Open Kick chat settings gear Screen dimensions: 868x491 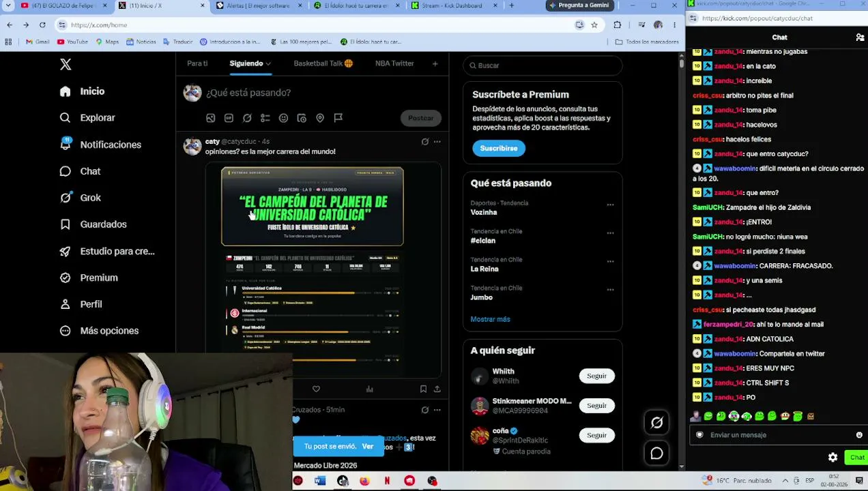[x=833, y=458]
